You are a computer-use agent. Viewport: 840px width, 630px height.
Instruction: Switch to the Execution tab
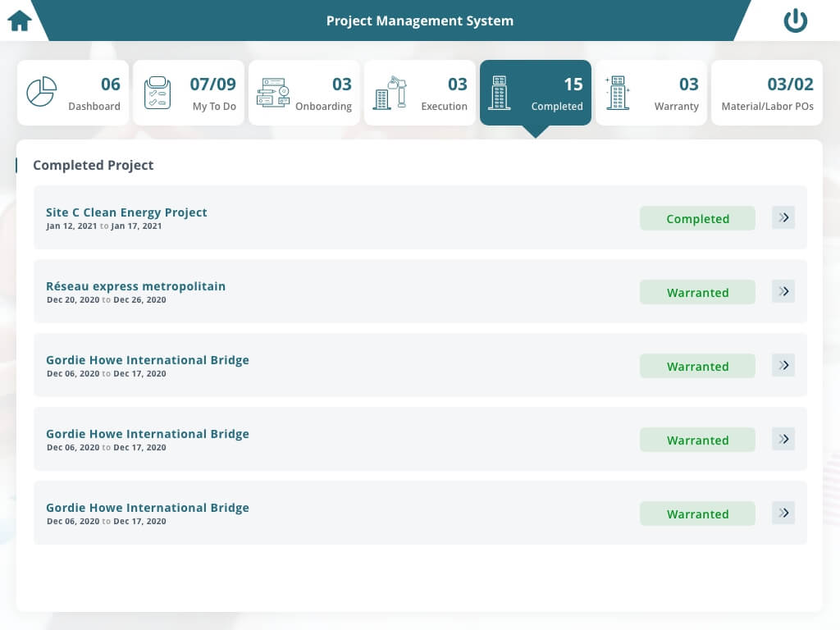point(420,93)
